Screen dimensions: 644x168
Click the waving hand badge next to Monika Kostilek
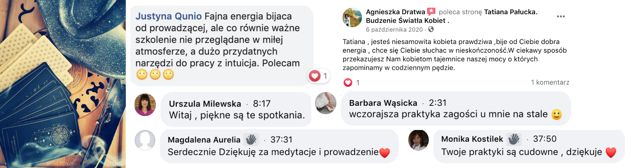coord(514,139)
